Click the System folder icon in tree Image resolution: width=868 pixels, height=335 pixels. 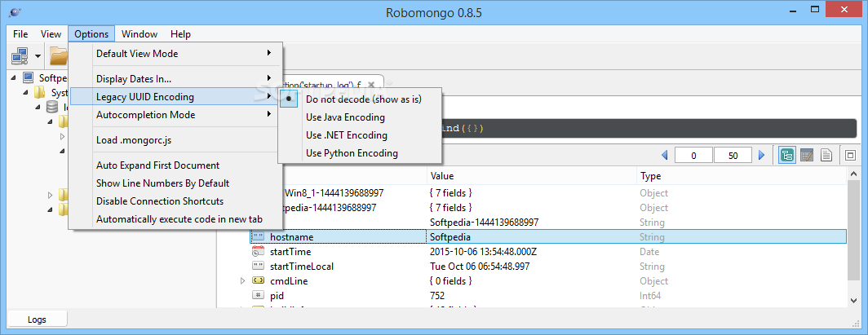point(40,92)
